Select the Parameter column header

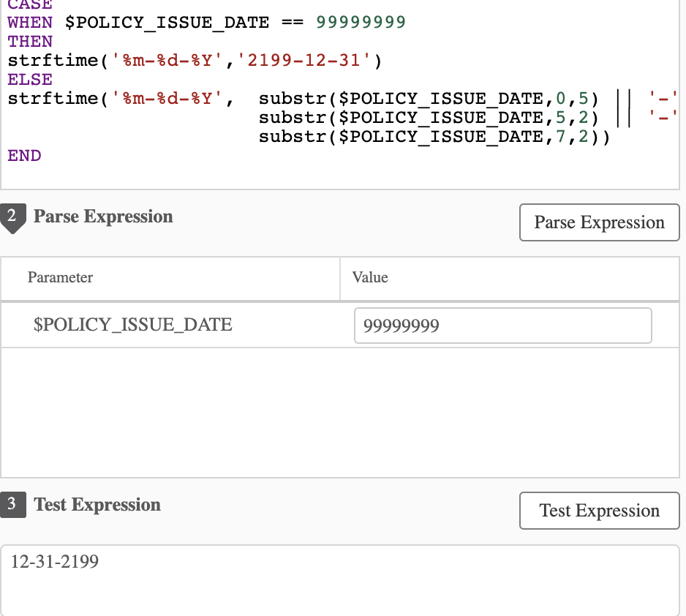61,278
